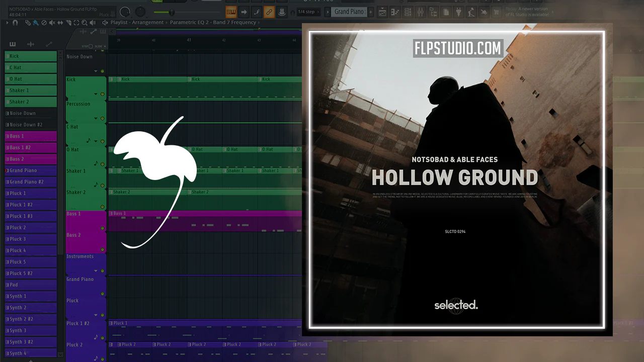
Task: Select the Grand Piano #2 pattern in picker
Action: pyautogui.click(x=31, y=182)
